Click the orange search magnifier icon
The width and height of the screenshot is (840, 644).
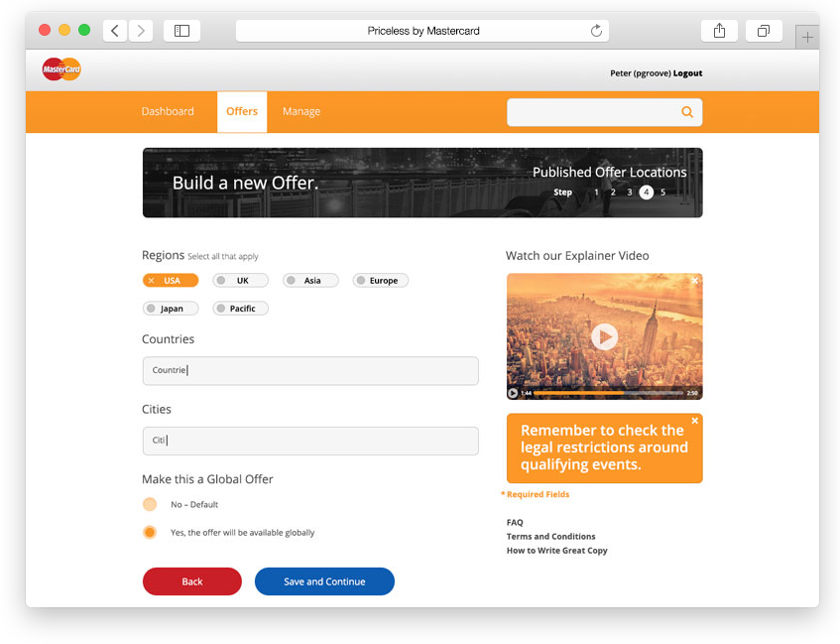click(x=687, y=111)
